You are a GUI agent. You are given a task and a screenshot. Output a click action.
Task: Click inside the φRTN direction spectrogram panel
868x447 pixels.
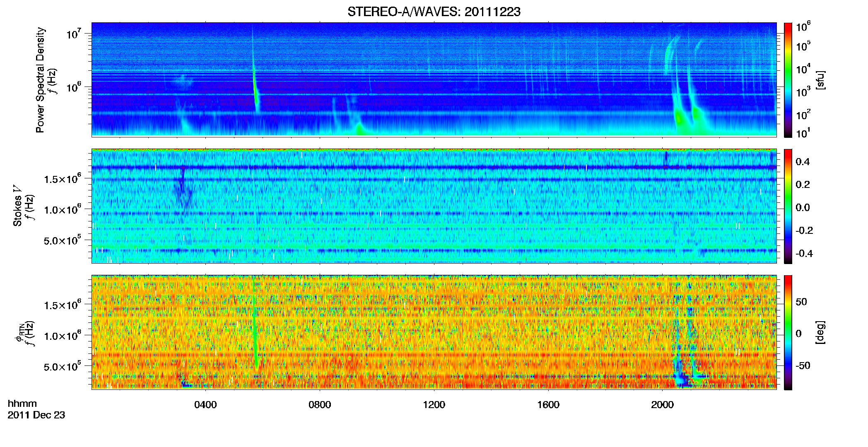click(434, 332)
